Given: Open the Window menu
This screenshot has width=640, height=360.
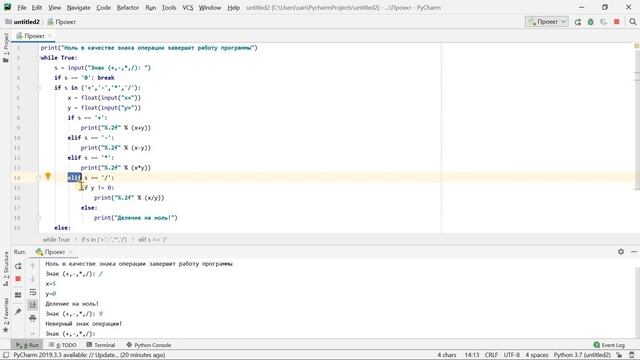Looking at the screenshot, I should click(x=209, y=7).
